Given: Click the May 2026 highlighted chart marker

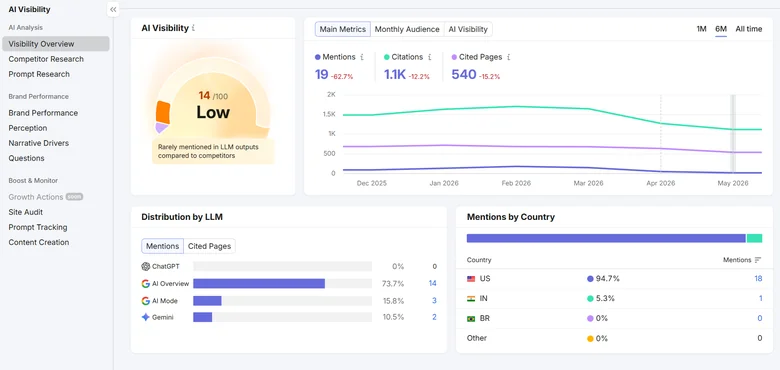Looking at the screenshot, I should pos(733,133).
